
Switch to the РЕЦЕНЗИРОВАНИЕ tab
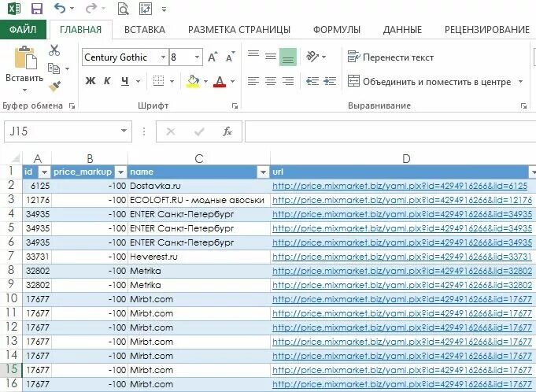tap(487, 30)
